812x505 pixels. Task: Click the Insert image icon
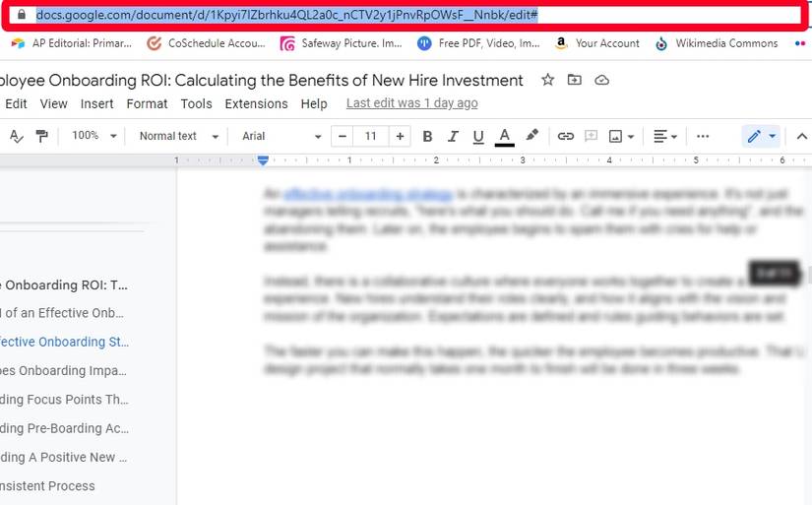pyautogui.click(x=615, y=137)
